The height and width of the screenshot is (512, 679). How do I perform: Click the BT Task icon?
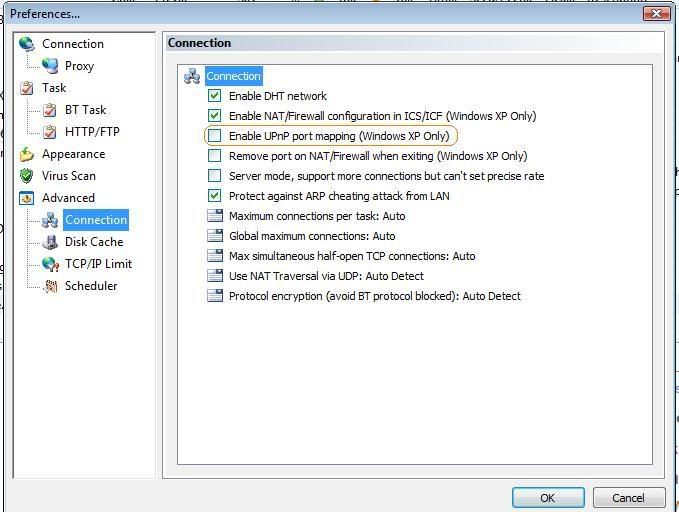tap(50, 110)
